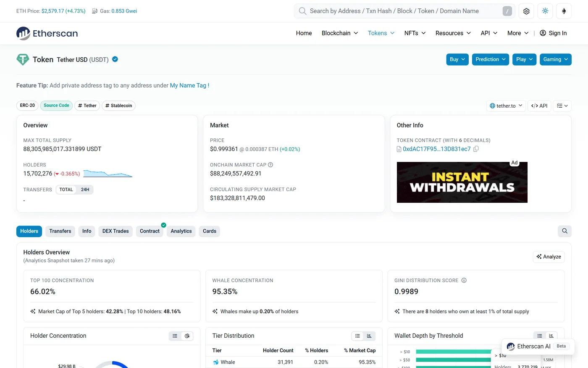588x368 pixels.
Task: Click the Sign In link
Action: click(553, 33)
